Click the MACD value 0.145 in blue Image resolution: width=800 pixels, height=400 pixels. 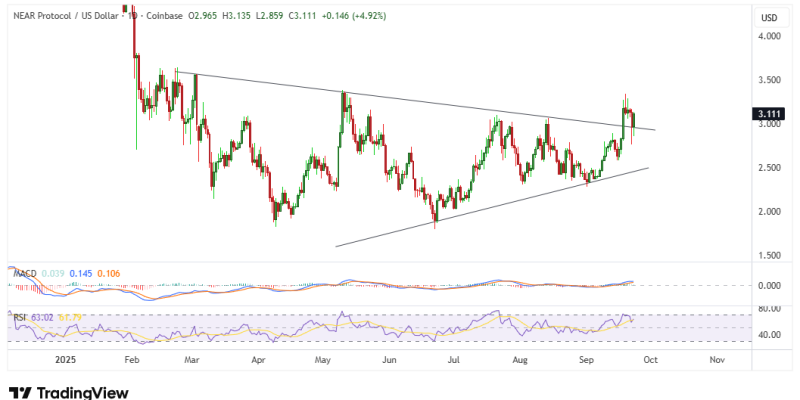pyautogui.click(x=80, y=273)
